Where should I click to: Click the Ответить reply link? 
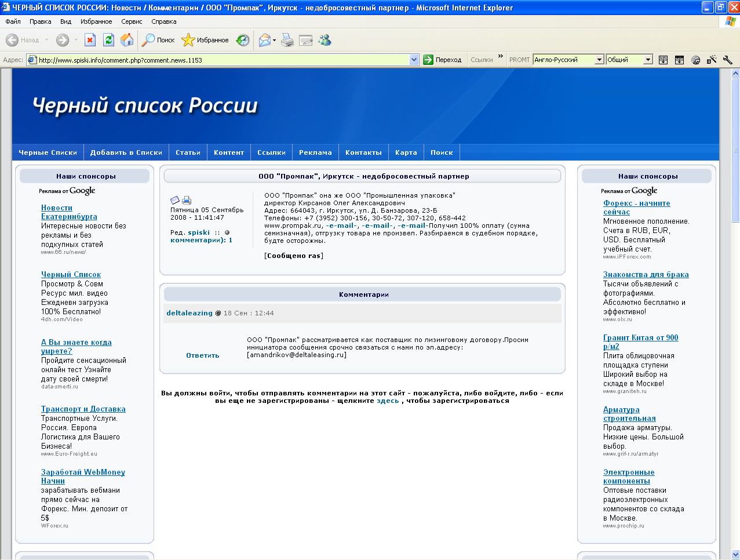tap(202, 355)
